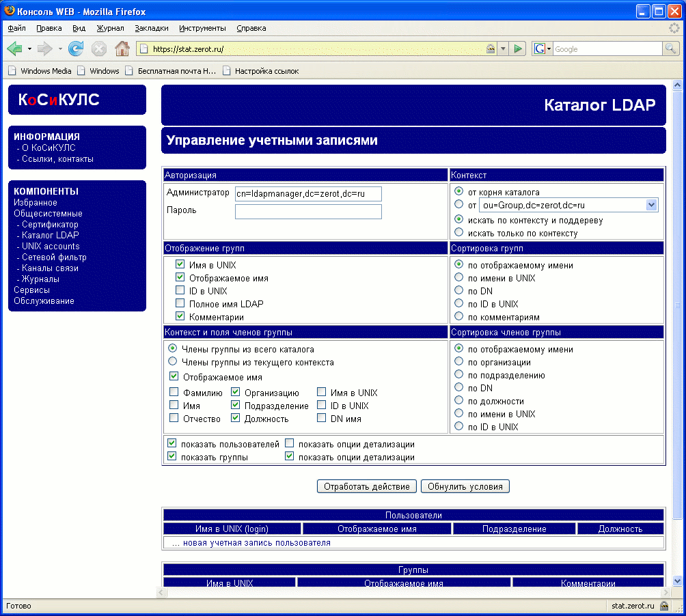This screenshot has width=686, height=616.
Task: Open the Инструменты menu
Action: click(x=202, y=28)
